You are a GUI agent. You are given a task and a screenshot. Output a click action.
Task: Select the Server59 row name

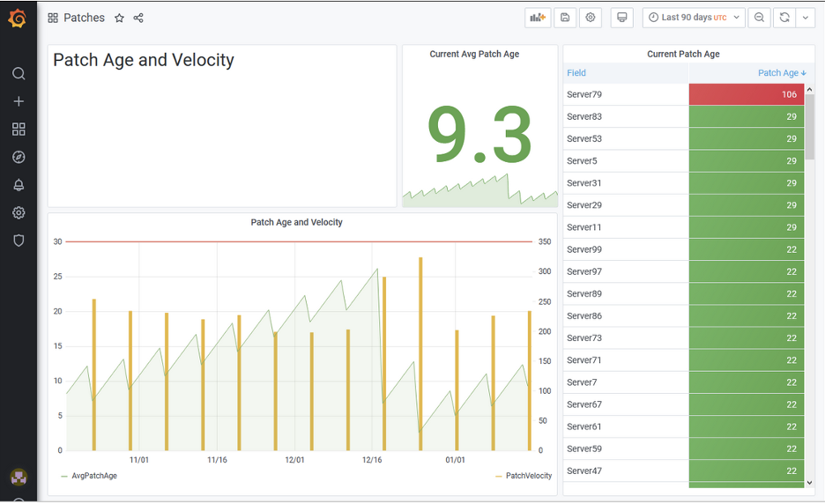tap(584, 448)
